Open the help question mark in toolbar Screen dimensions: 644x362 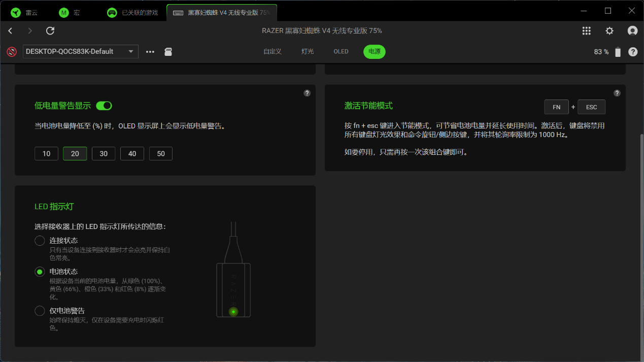(633, 52)
